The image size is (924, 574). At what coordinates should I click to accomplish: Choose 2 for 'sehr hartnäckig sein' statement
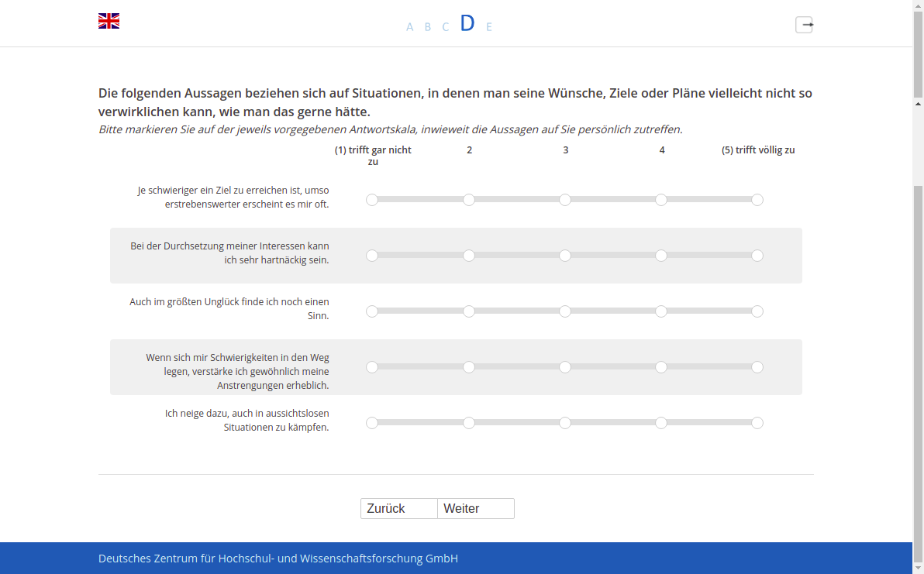[468, 256]
